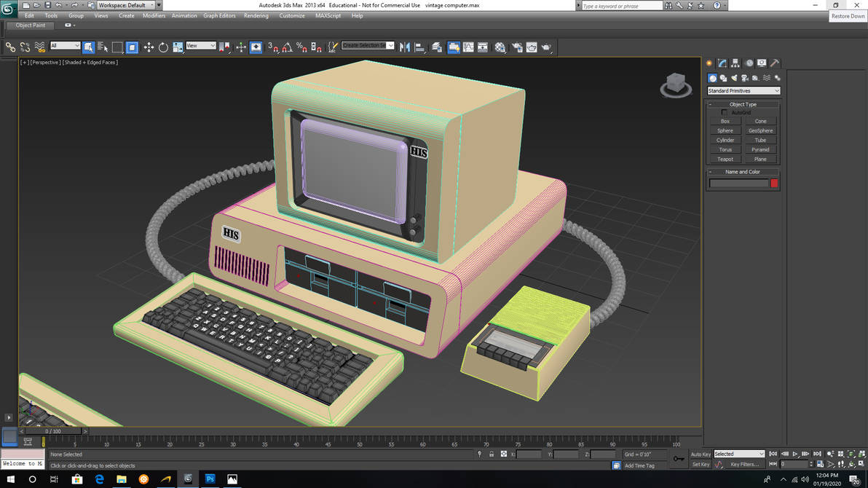This screenshot has width=868, height=488.
Task: Select the Lights category icon
Action: (x=734, y=78)
